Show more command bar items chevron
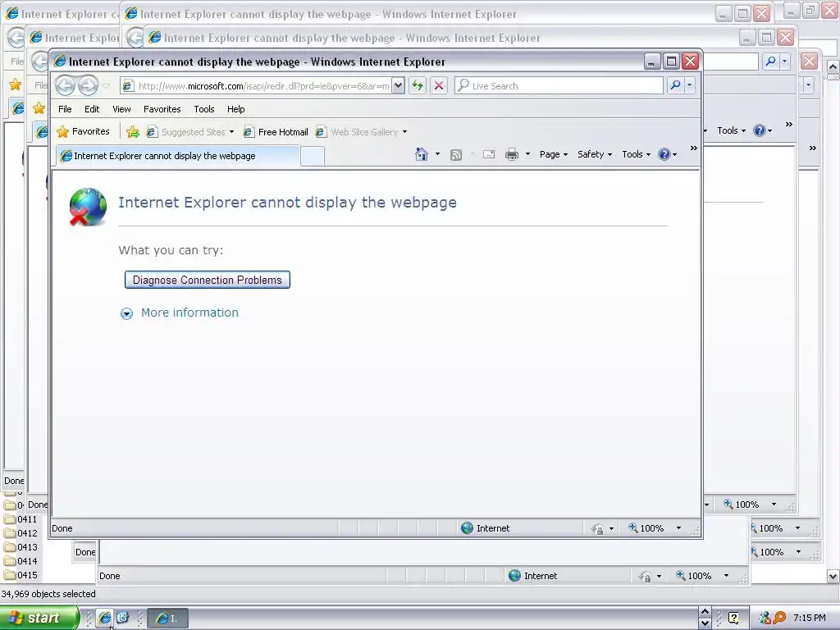Viewport: 840px width, 630px height. (694, 148)
